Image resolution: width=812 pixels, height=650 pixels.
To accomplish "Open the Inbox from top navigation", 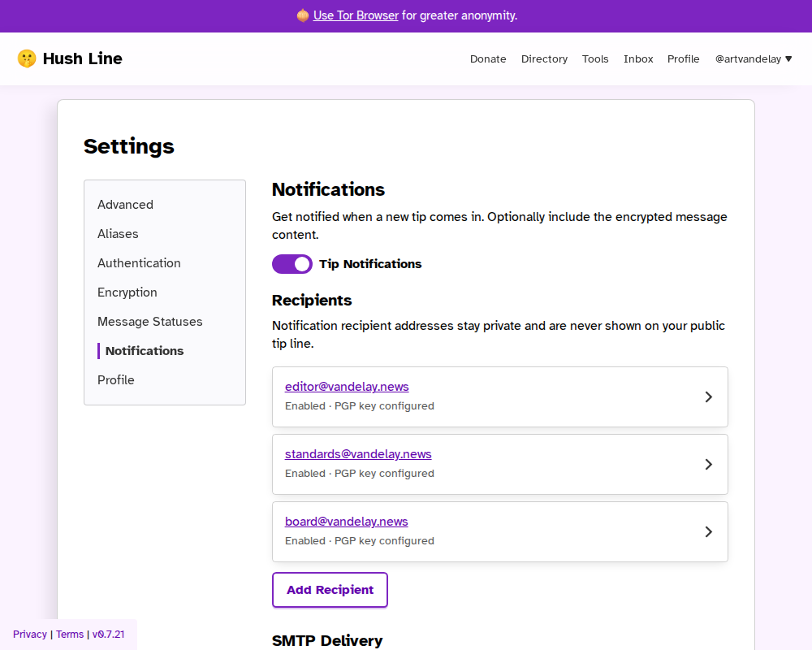I will [638, 59].
